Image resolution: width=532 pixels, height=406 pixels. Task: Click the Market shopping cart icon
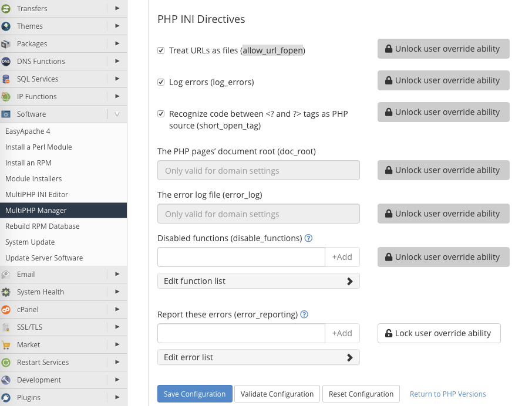point(6,345)
